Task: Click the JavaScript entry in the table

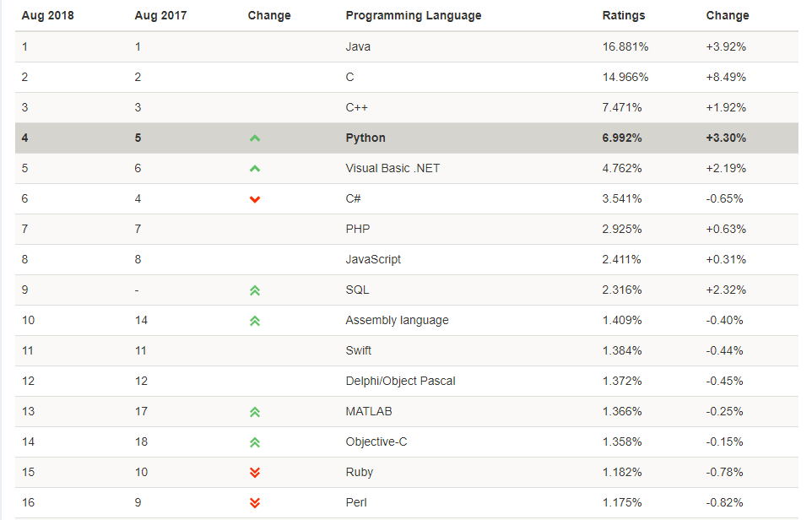Action: (373, 259)
